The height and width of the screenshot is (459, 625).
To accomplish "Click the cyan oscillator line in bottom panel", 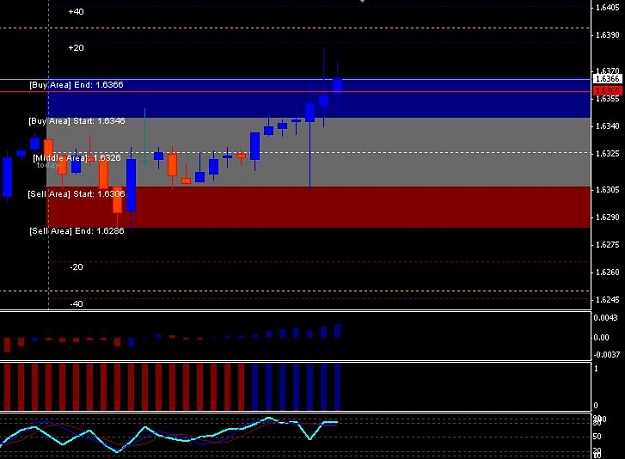I will point(167,436).
